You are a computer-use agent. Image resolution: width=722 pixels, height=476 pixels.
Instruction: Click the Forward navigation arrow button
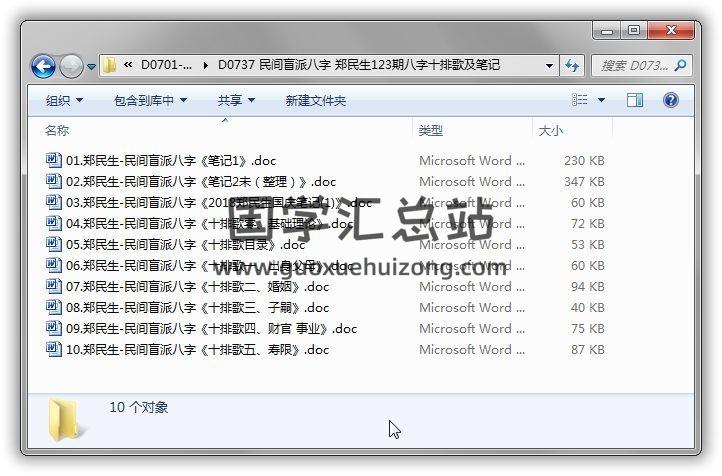tap(71, 66)
